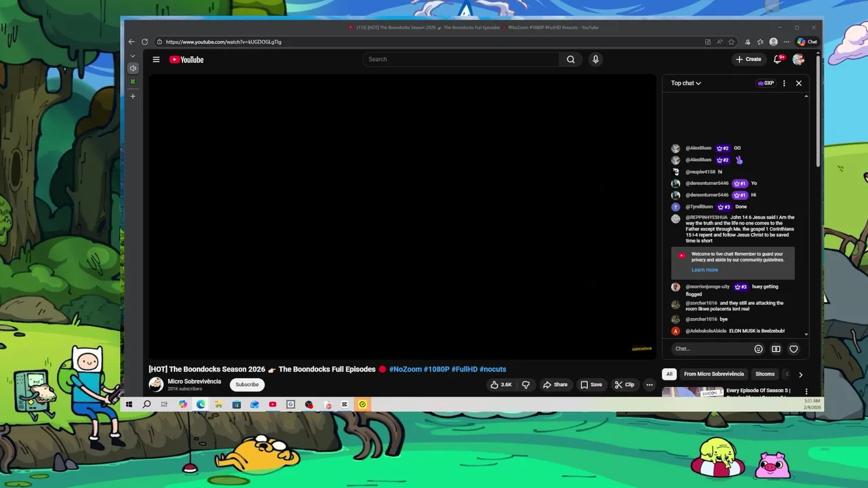Like the video with 3.6K likes

pyautogui.click(x=501, y=384)
